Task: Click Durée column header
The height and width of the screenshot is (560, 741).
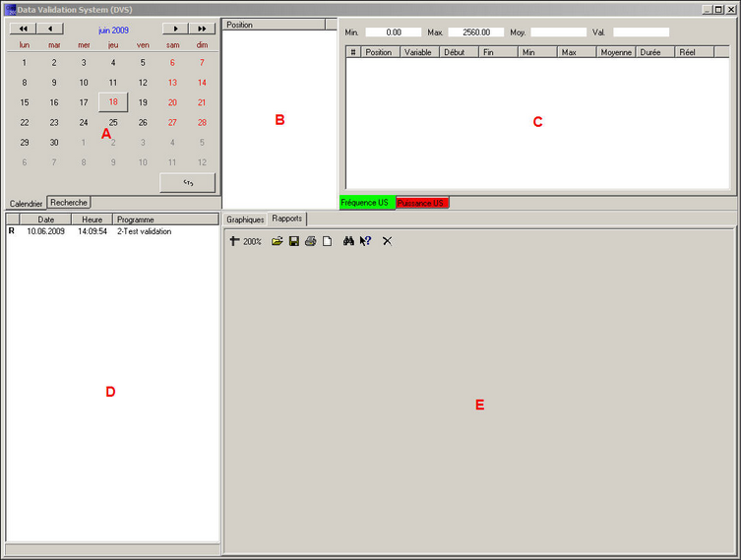Action: (x=655, y=52)
